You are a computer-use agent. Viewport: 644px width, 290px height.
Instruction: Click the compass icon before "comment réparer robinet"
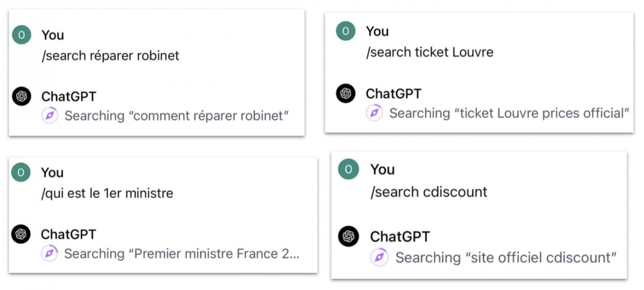(x=50, y=116)
